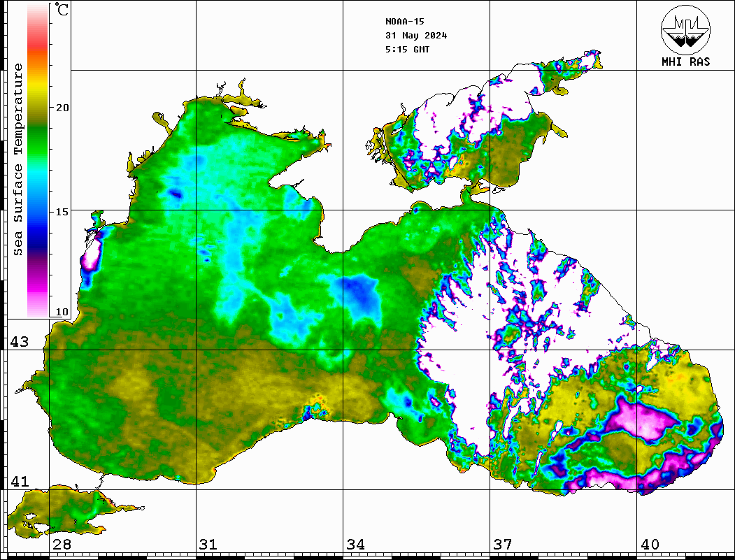This screenshot has width=735, height=560.
Task: Click the longitude 40 axis label
Action: coord(650,545)
